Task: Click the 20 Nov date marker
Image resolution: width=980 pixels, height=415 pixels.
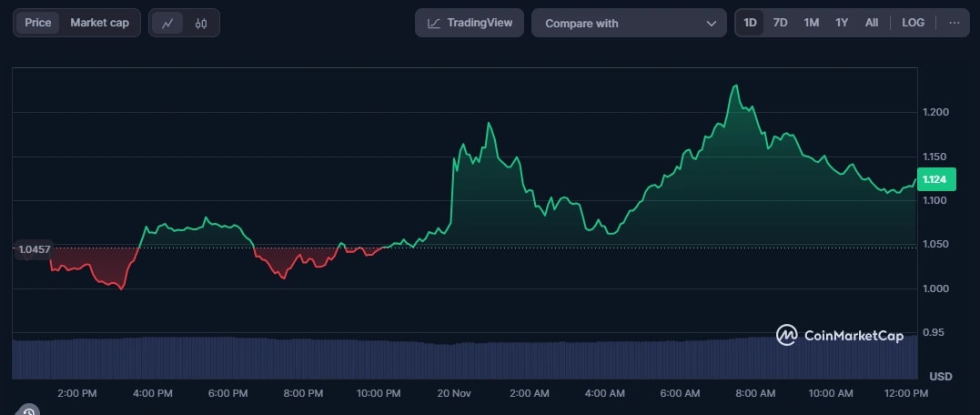Action: click(x=454, y=393)
